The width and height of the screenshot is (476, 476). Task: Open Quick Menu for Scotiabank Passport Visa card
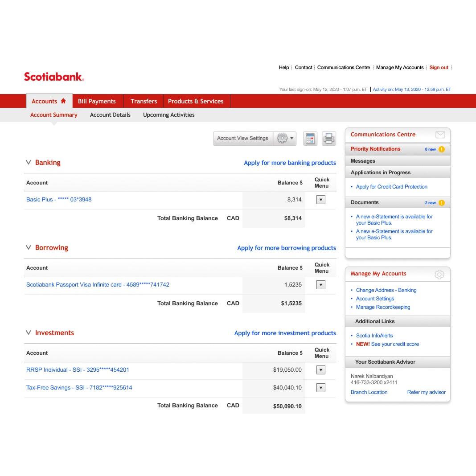click(x=320, y=284)
